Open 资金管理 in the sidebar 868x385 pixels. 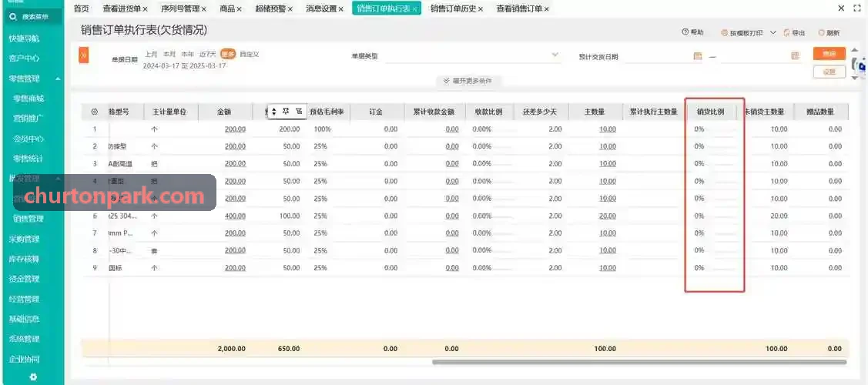(x=25, y=280)
